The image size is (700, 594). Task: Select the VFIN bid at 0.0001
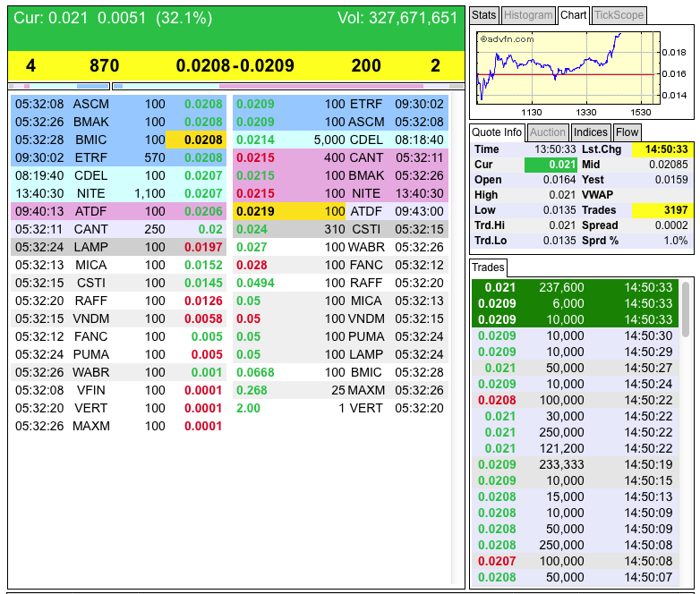pyautogui.click(x=118, y=390)
